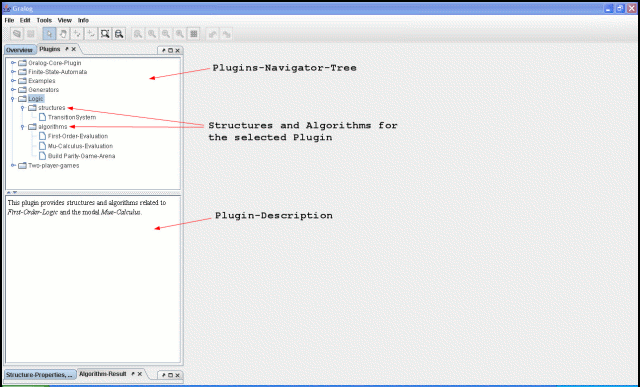Viewport: 640px width, 387px height.
Task: Select the arrow pointer selection tool
Action: (x=49, y=34)
